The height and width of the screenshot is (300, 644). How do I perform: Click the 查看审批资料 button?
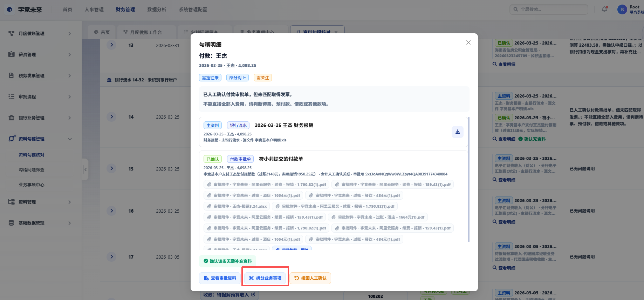tap(220, 278)
